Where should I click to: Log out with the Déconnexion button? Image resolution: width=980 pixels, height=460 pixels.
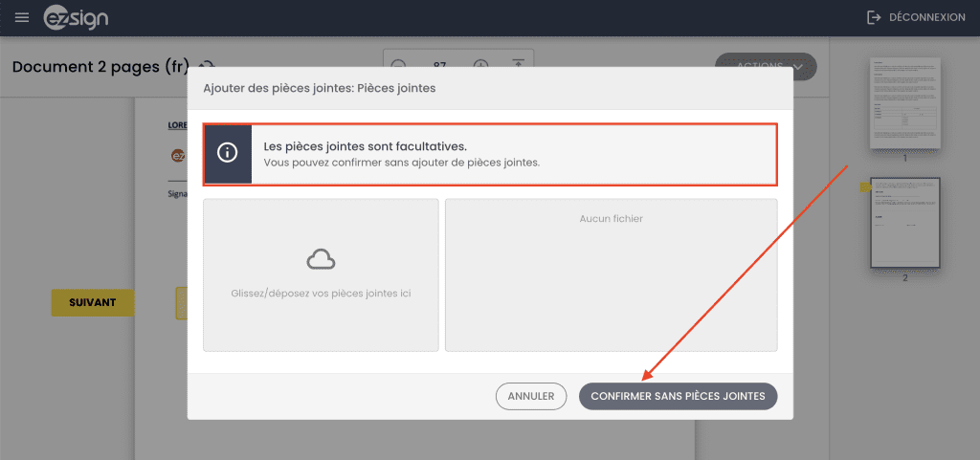click(916, 18)
